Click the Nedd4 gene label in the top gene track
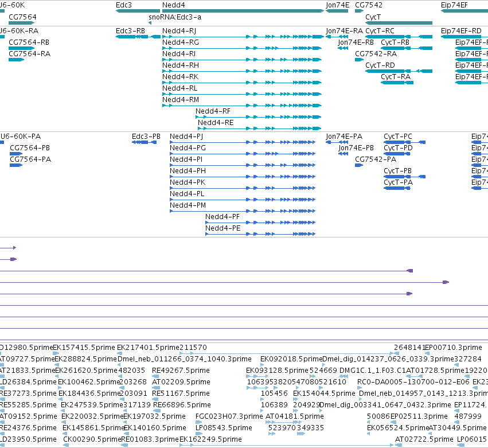 (x=173, y=5)
